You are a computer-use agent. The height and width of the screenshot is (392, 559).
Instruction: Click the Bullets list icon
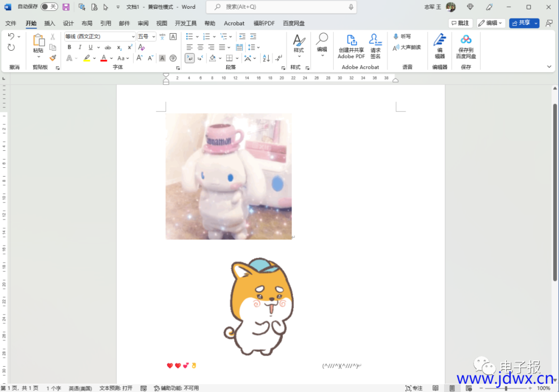click(x=189, y=36)
